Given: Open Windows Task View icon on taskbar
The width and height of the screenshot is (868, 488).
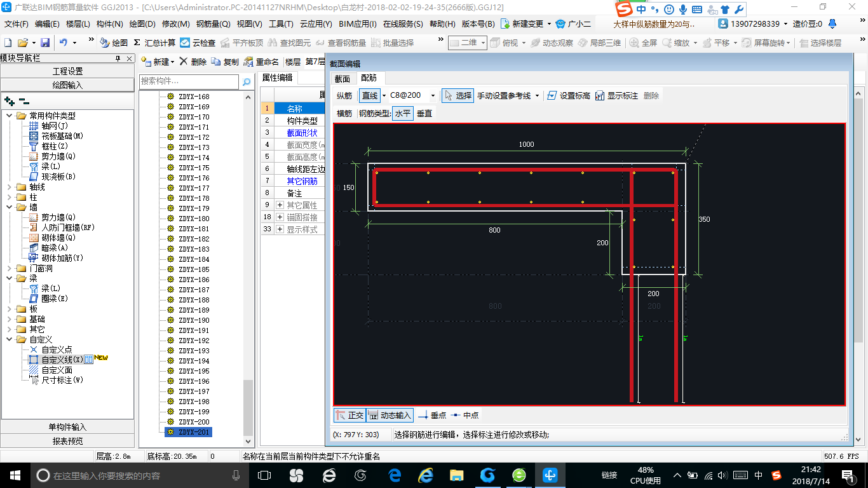Looking at the screenshot, I should click(264, 475).
